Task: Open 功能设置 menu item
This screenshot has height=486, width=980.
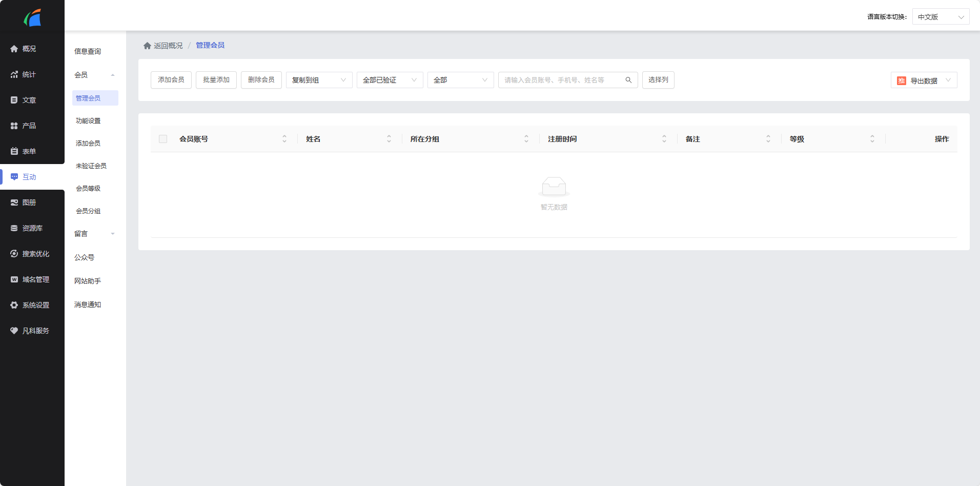Action: [x=88, y=121]
